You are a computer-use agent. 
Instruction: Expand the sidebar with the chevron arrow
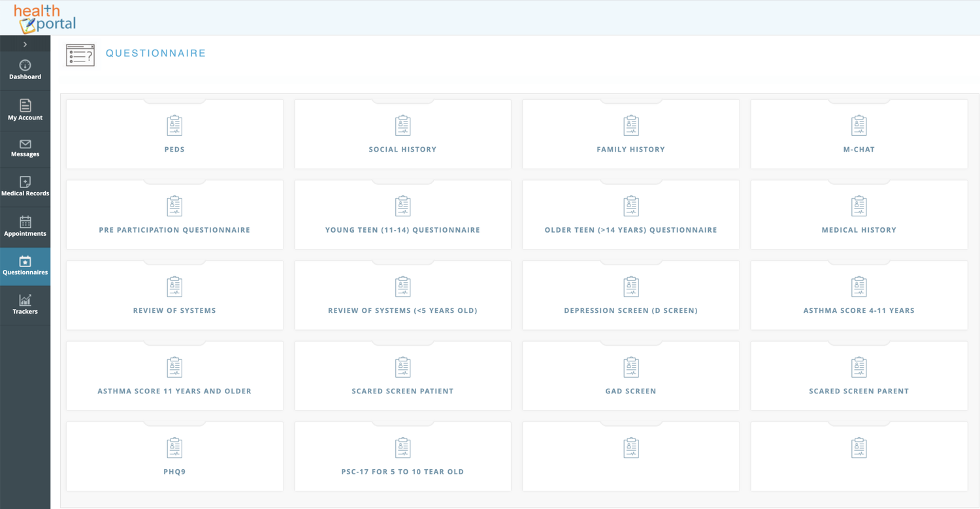(25, 44)
